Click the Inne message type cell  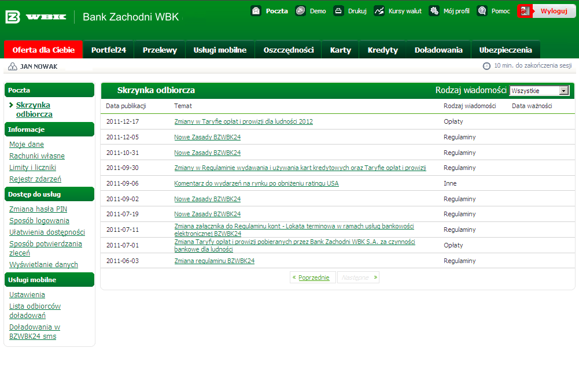[x=450, y=183]
